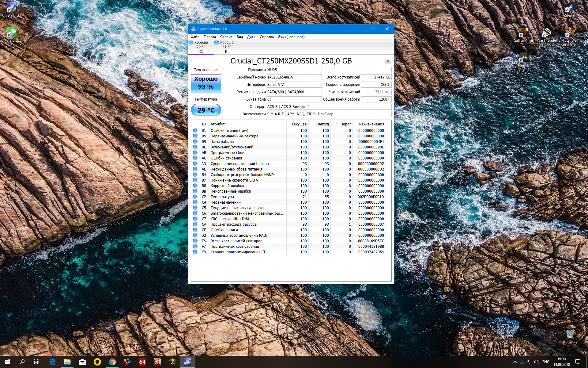Open the Forged Battalion desktop icon
This screenshot has height=368, width=588.
[x=523, y=63]
